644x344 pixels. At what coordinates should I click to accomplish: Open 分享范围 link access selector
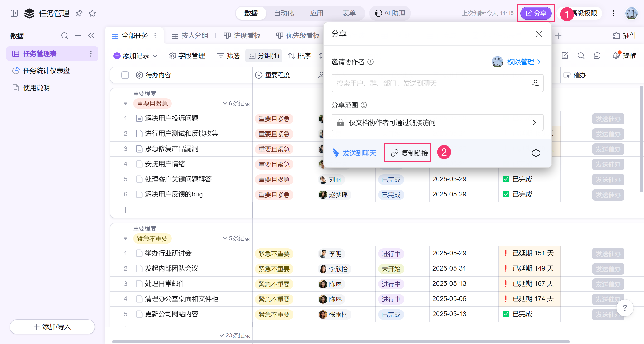tap(437, 123)
